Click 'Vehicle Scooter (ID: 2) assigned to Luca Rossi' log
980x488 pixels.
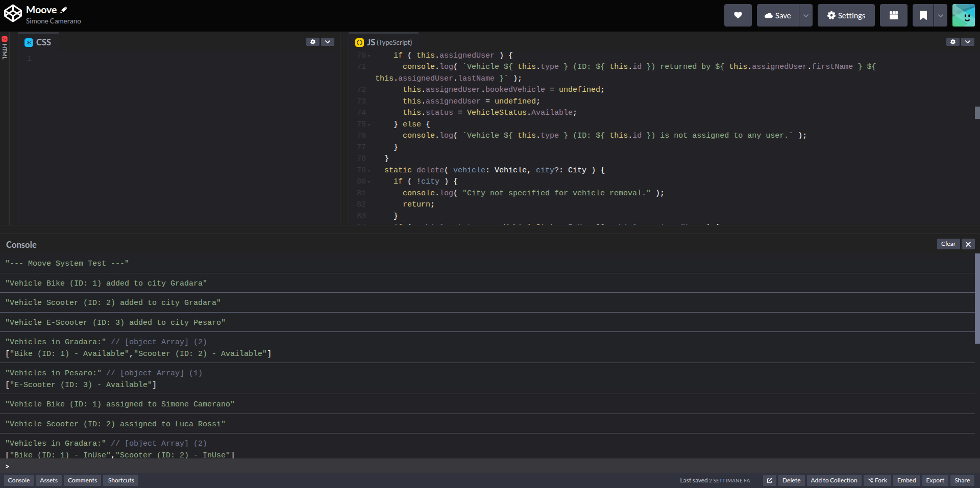coord(487,424)
